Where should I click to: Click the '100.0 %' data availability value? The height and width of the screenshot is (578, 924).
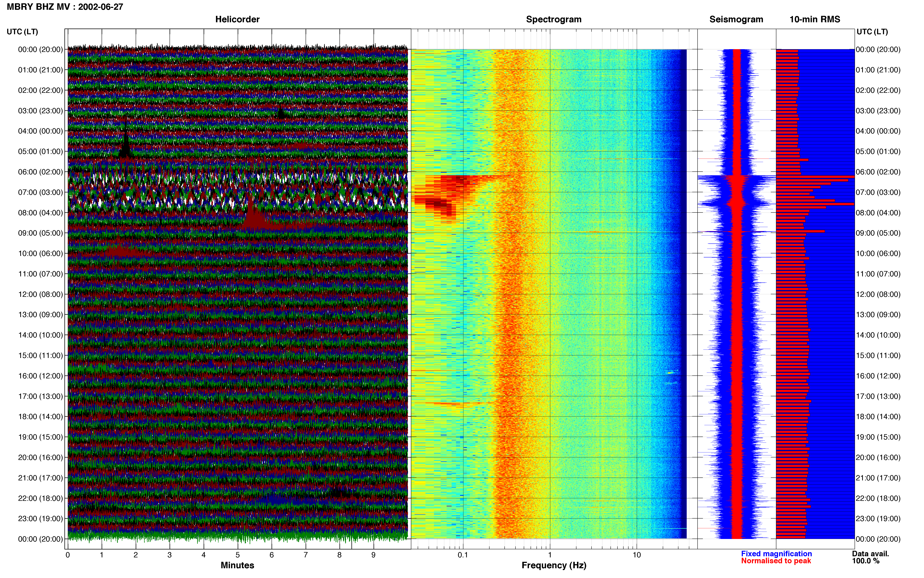(865, 561)
